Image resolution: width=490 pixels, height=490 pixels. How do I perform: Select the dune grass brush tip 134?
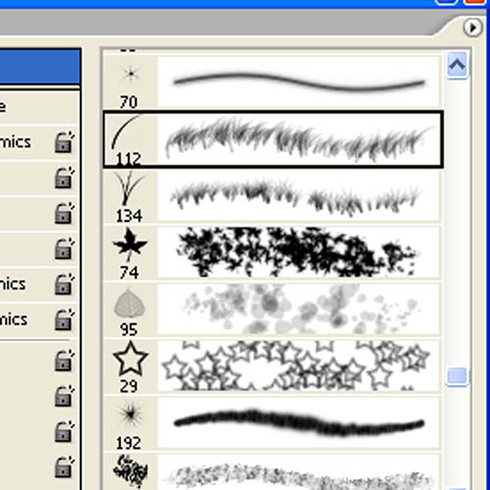tap(130, 188)
